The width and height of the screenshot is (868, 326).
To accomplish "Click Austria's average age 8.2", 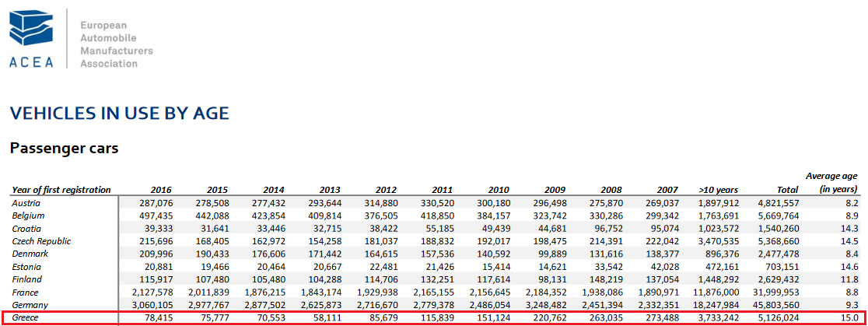I will coord(852,203).
